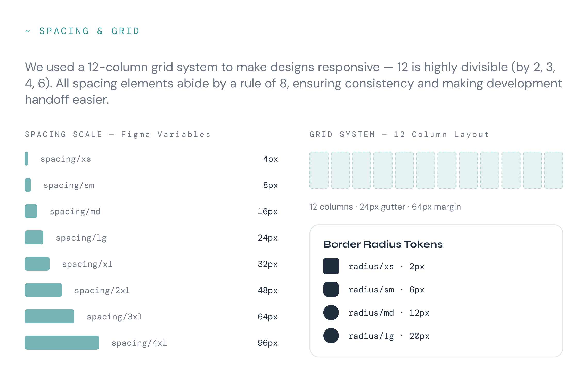This screenshot has width=588, height=379.
Task: Click the 'spacing/lg' label
Action: (81, 238)
